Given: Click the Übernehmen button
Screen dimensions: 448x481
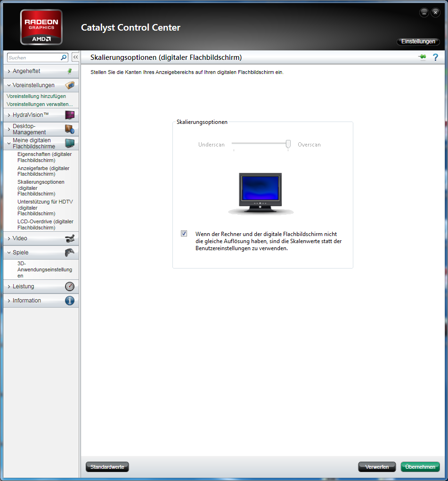Looking at the screenshot, I should pos(420,467).
